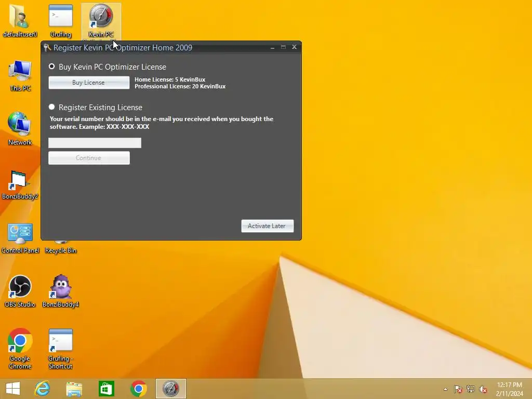Maximize the Register Kevin PC Optimizer window
This screenshot has height=399, width=532.
pos(283,47)
